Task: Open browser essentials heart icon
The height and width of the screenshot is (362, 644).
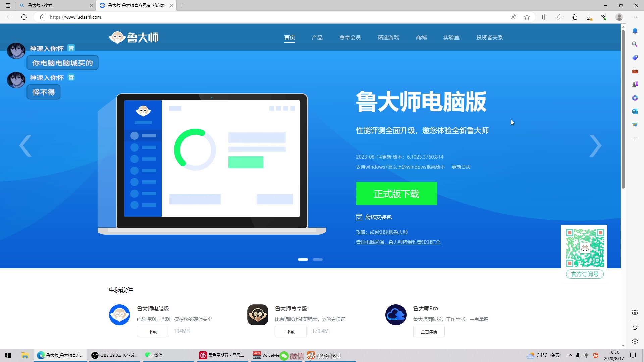Action: (604, 17)
